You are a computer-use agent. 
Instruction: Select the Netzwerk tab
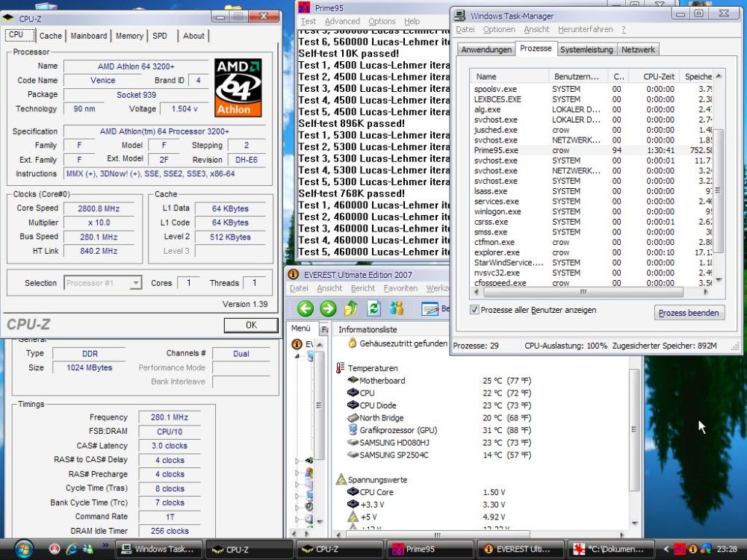(x=638, y=49)
